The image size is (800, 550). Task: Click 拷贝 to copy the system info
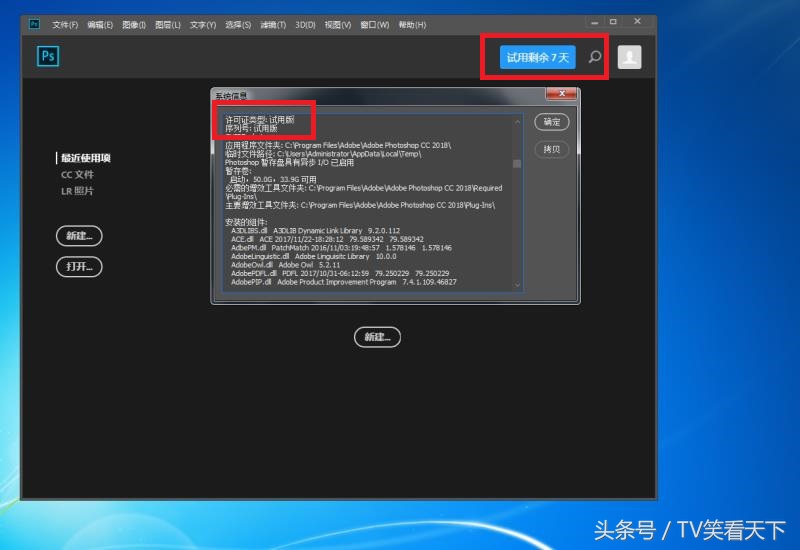[552, 149]
